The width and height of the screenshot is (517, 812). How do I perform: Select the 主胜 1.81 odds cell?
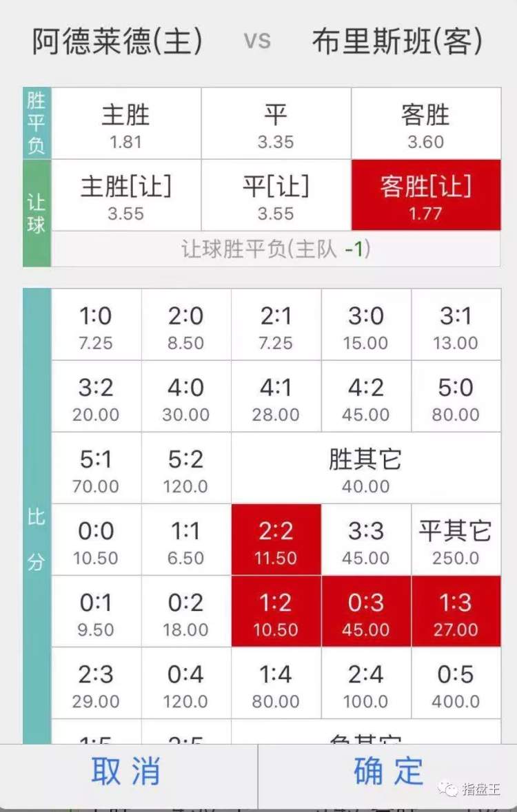126,124
